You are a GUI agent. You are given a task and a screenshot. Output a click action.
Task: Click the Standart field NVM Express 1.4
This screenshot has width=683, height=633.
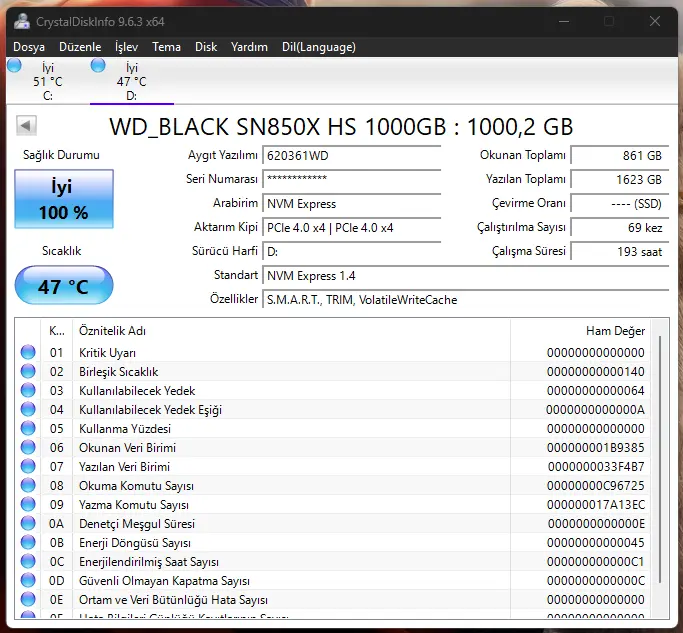point(466,275)
